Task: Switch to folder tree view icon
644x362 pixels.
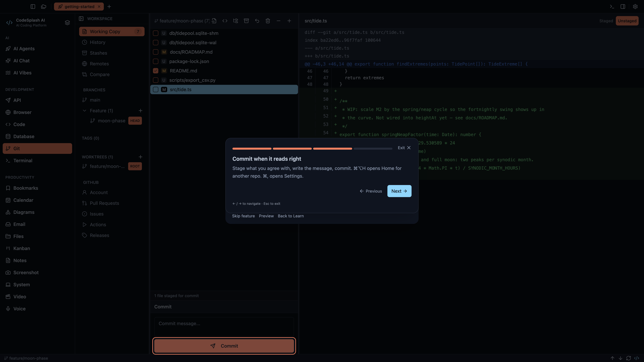Action: (235, 21)
